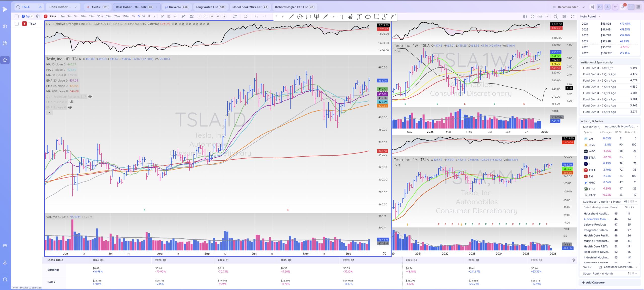The height and width of the screenshot is (290, 644).
Task: Pick the rectangle drawing tool
Action: (x=376, y=17)
